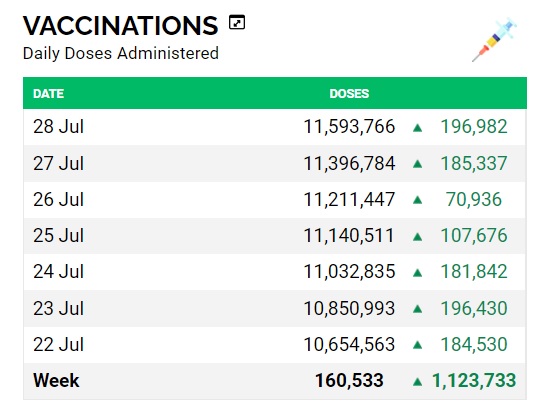Select the DOSES column header
This screenshot has height=415, width=544.
[x=349, y=94]
